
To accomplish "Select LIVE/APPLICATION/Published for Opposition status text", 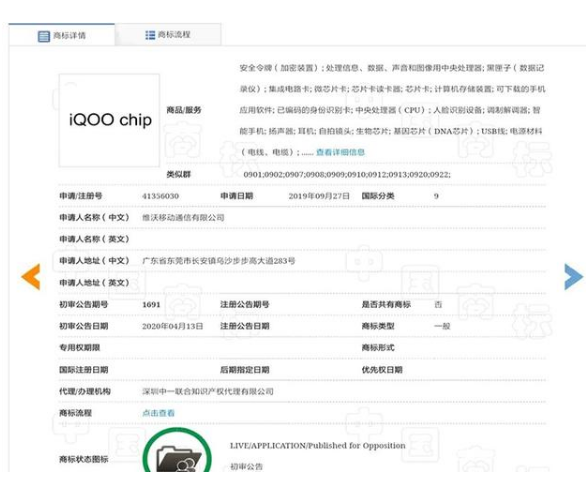I will coord(317,445).
